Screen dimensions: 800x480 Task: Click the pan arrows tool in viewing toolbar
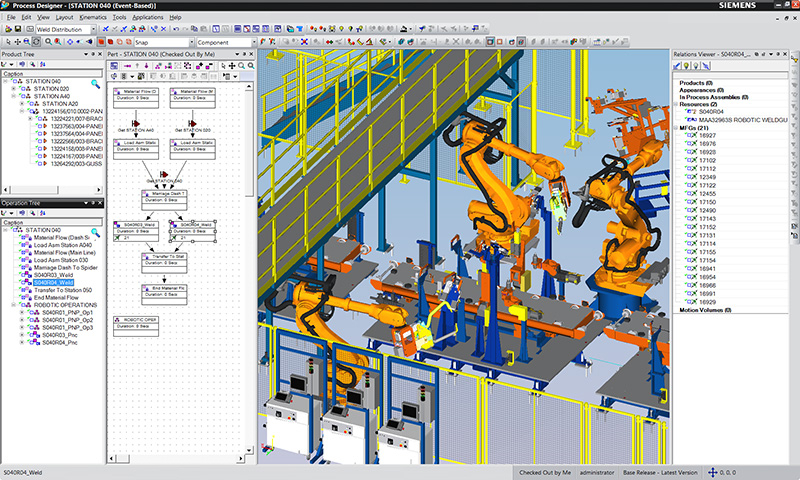18,42
